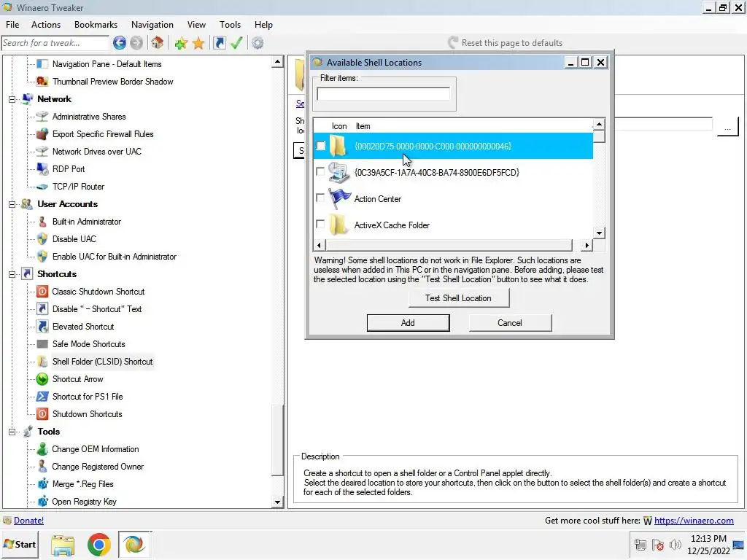This screenshot has width=747, height=560.
Task: Open the Windows Start button
Action: coord(20,544)
